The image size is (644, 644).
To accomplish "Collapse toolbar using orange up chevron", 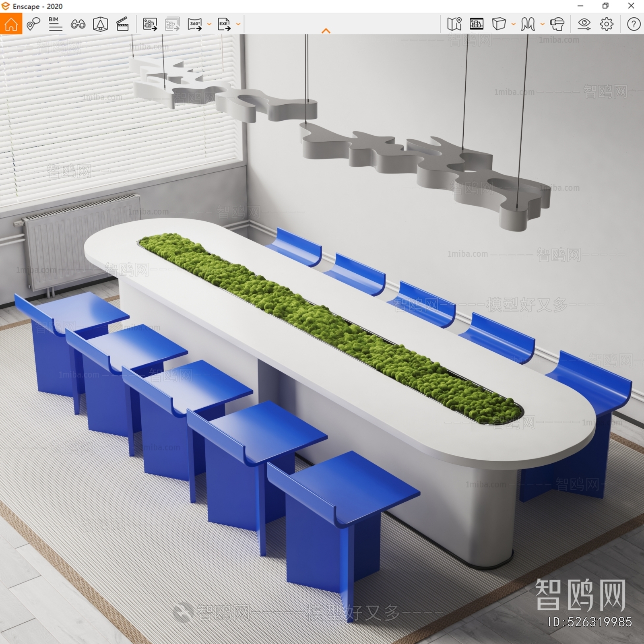I will coord(326,31).
